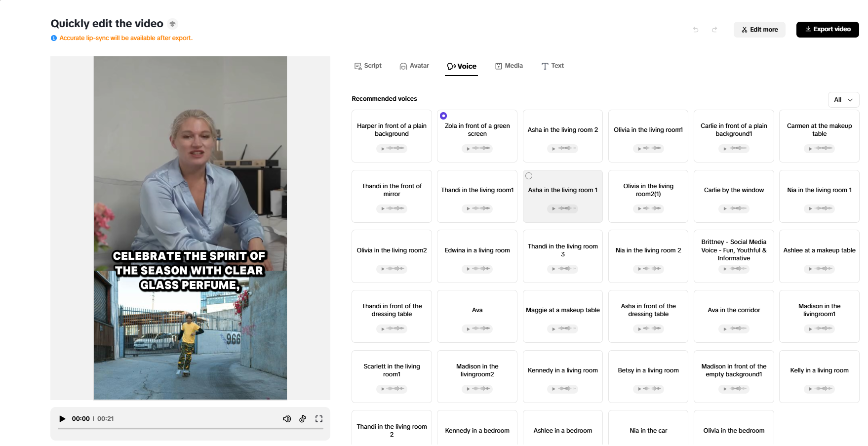Click the TikTok icon in the player controls
The width and height of the screenshot is (868, 446).
(303, 418)
